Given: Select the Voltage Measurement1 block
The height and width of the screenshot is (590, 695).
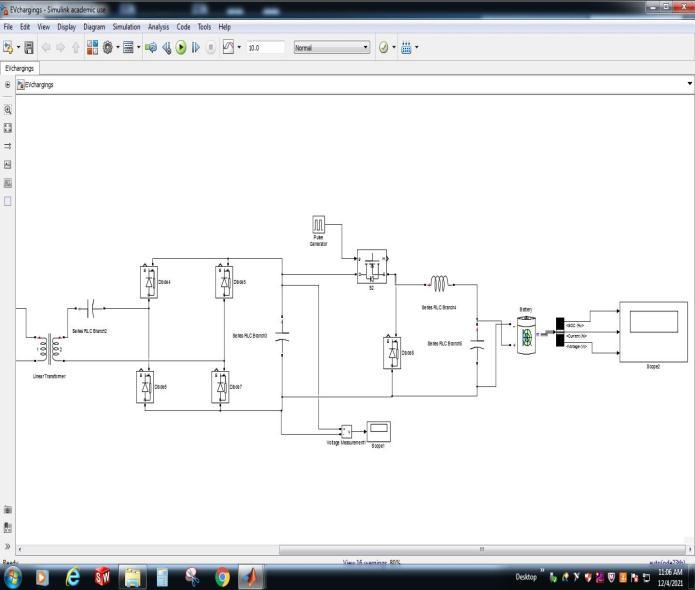Looking at the screenshot, I should (347, 431).
